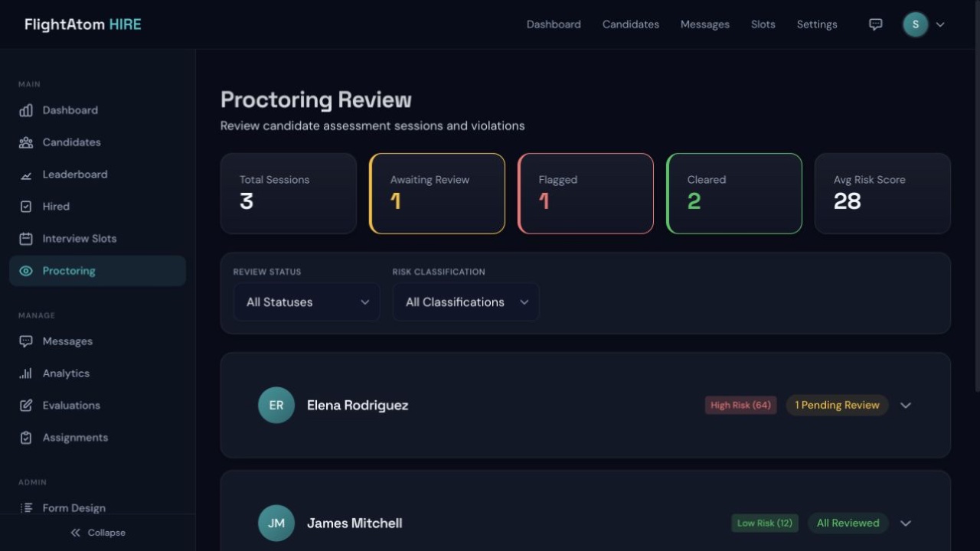
Task: Open the Review Status dropdown
Action: (x=306, y=302)
